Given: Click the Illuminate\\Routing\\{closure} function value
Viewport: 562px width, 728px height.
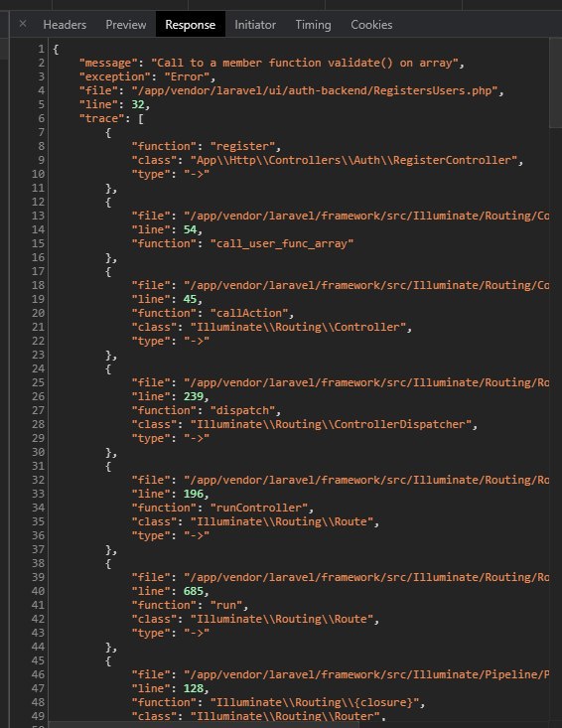Looking at the screenshot, I should click(315, 703).
